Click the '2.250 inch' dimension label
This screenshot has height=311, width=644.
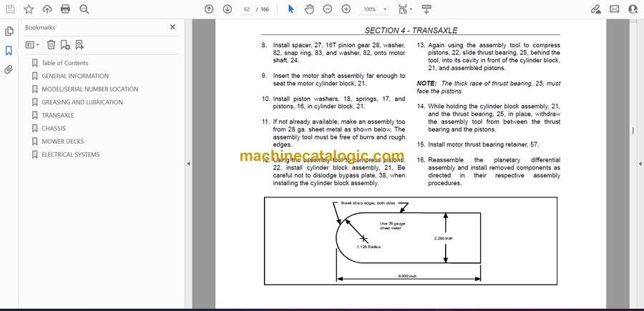click(x=444, y=238)
